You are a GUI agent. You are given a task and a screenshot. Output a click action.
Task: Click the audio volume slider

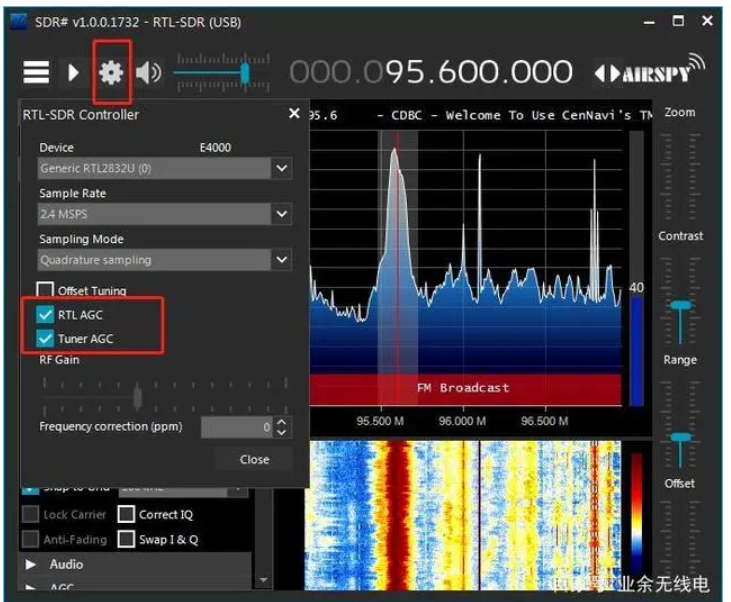213,72
